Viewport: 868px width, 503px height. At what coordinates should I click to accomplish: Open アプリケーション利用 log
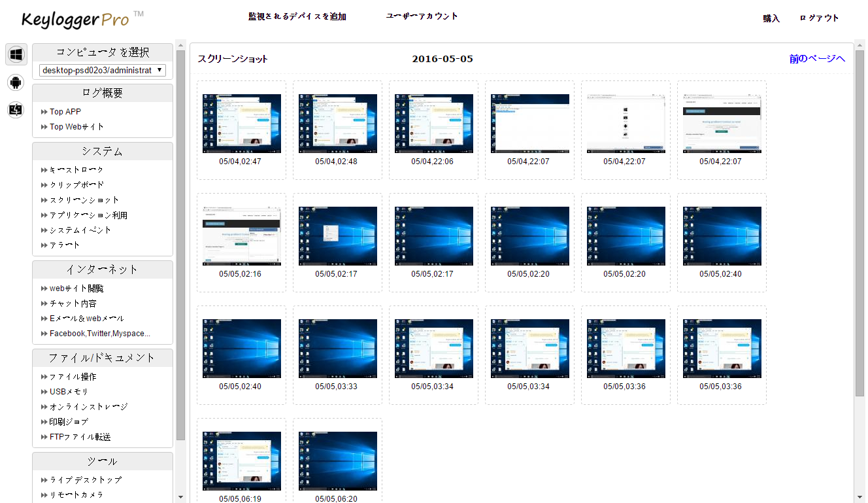coord(88,215)
